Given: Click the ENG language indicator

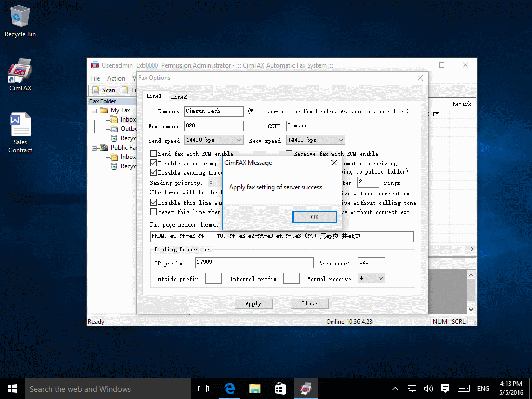Looking at the screenshot, I should coord(483,389).
